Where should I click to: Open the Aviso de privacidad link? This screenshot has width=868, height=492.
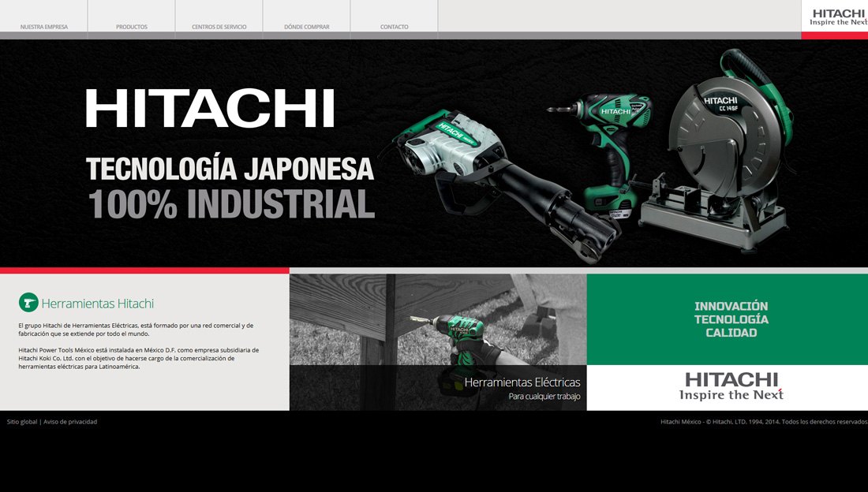[70, 422]
